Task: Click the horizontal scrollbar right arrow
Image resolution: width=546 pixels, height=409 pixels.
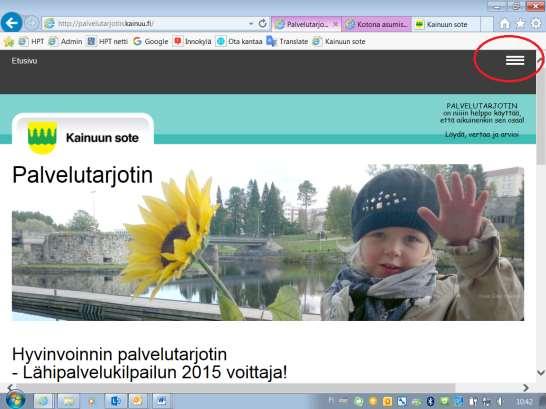Action: [x=525, y=387]
